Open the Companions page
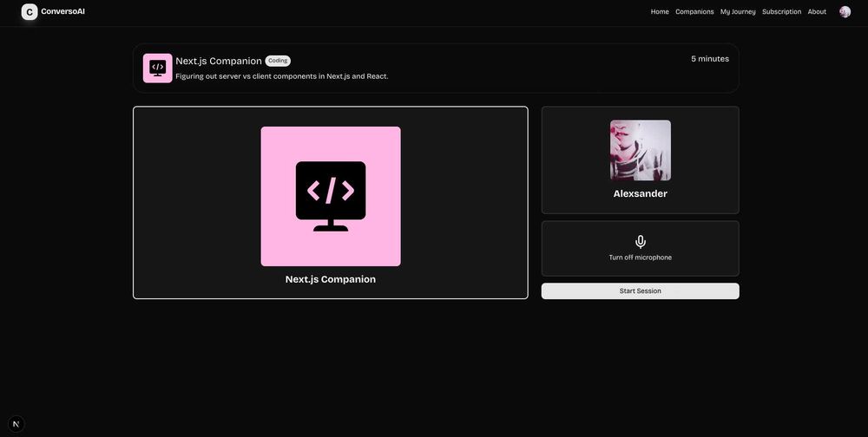Image resolution: width=868 pixels, height=437 pixels. [x=694, y=11]
